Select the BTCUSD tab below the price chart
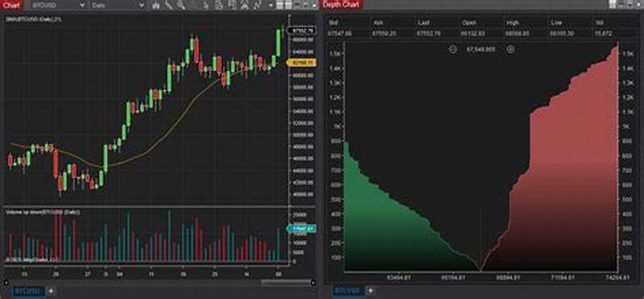644x299 pixels. tap(28, 291)
